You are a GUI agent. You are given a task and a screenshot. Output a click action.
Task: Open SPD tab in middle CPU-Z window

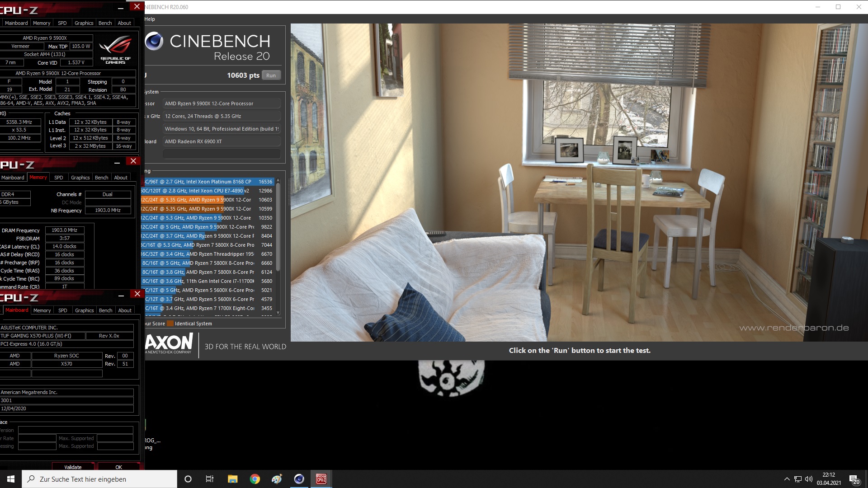[59, 178]
